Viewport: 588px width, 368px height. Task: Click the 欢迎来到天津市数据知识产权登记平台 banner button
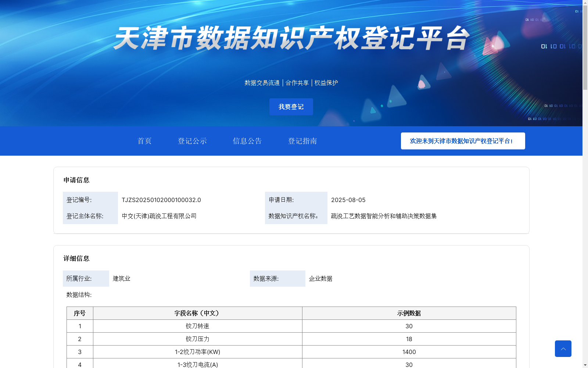(x=463, y=141)
